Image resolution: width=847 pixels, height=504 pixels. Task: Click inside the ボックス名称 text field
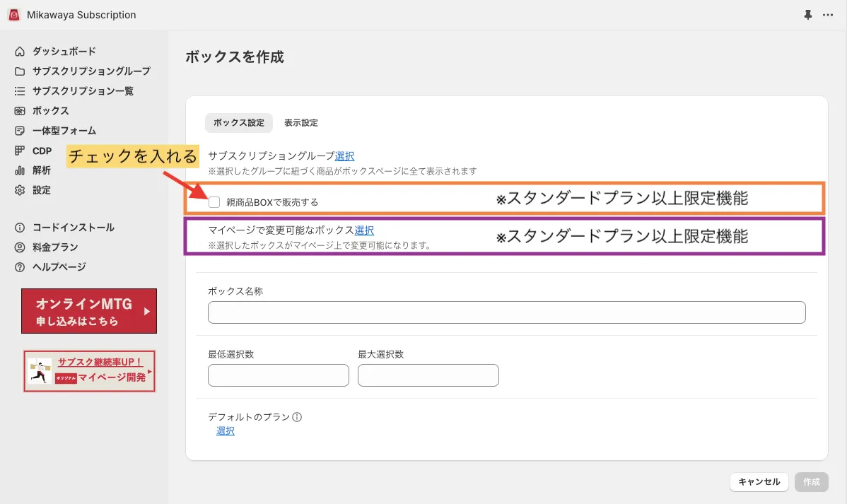coord(506,312)
